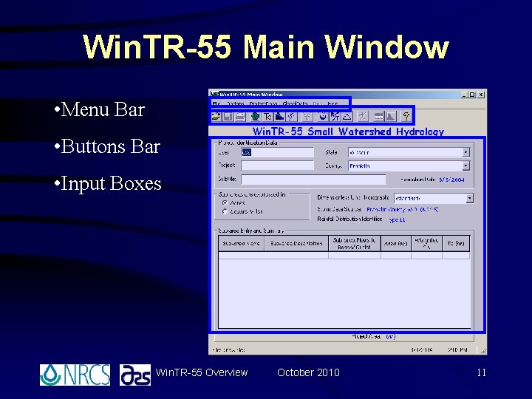Click the status bar date entry
532x399 pixels.
[x=422, y=349]
